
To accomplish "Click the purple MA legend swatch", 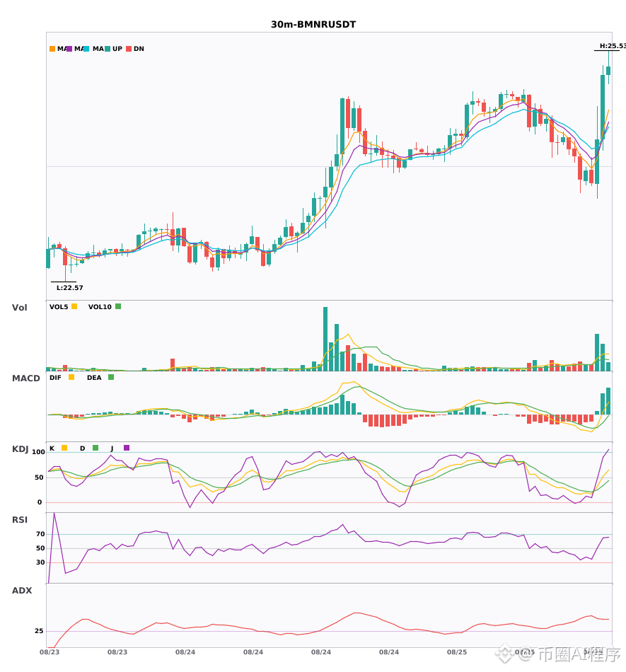I will (x=69, y=49).
